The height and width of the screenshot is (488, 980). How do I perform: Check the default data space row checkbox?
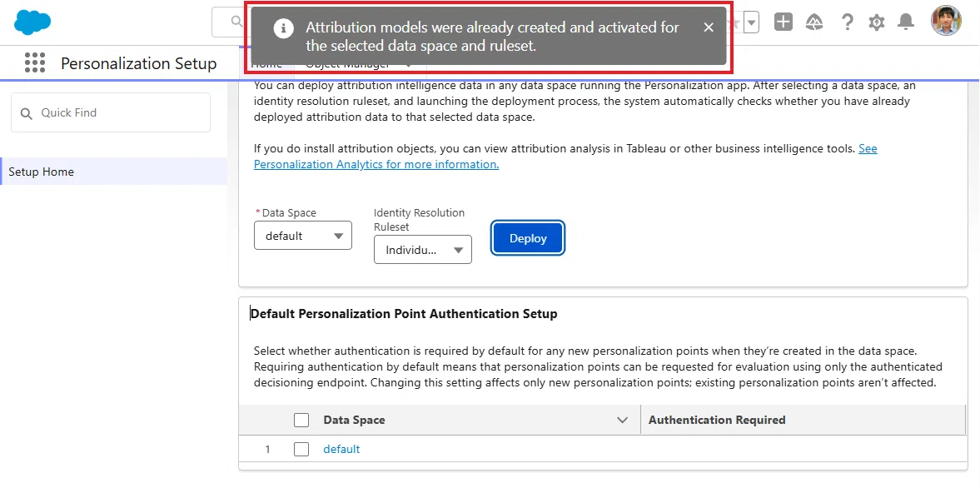[x=301, y=449]
